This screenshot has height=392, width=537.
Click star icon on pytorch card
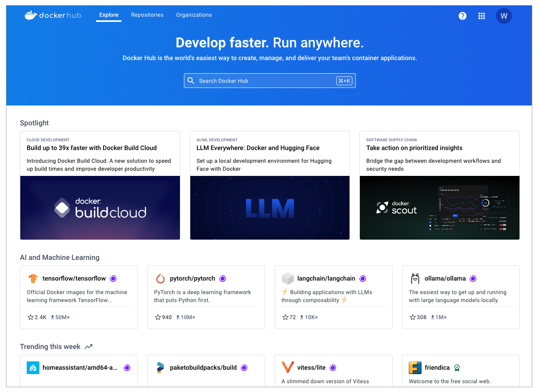(x=158, y=317)
